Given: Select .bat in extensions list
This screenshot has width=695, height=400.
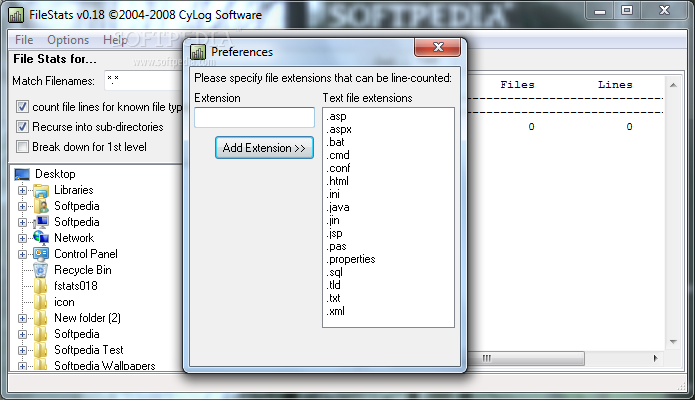Looking at the screenshot, I should pyautogui.click(x=336, y=142).
